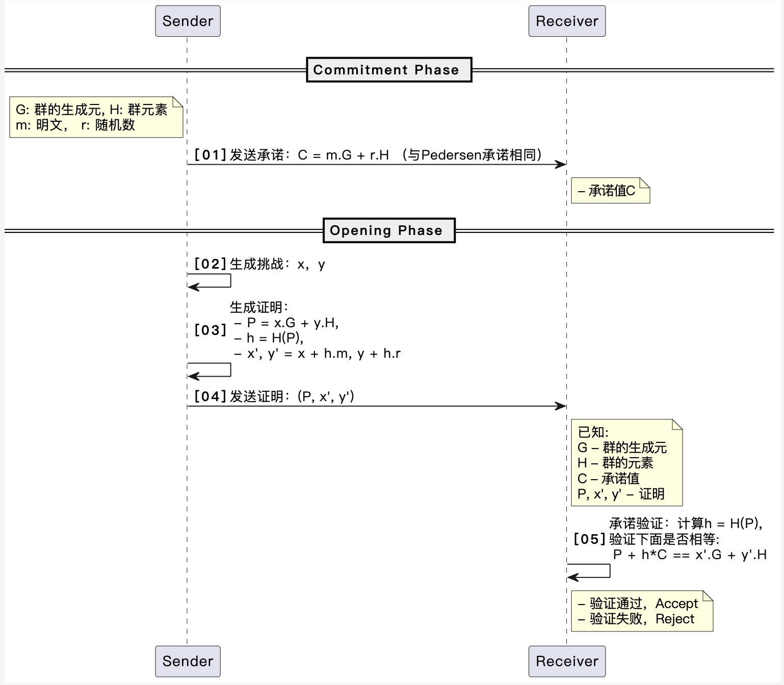This screenshot has width=784, height=685.
Task: Click the top Receiver participant box
Action: pos(567,21)
